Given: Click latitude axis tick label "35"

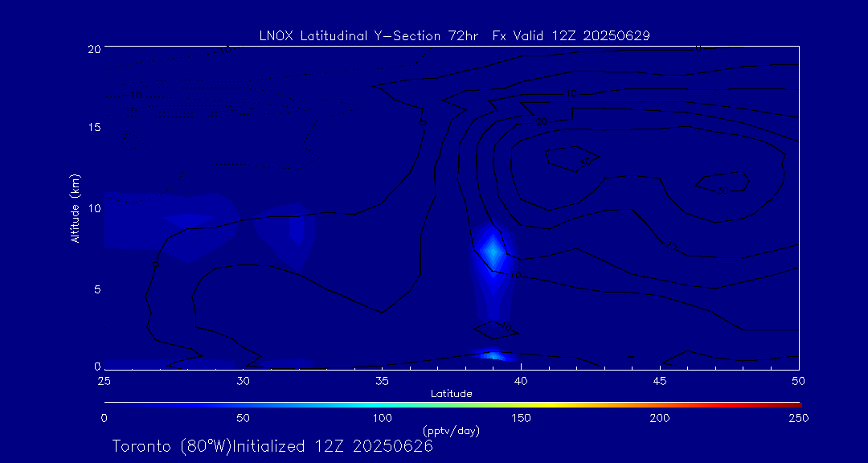Looking at the screenshot, I should [382, 380].
